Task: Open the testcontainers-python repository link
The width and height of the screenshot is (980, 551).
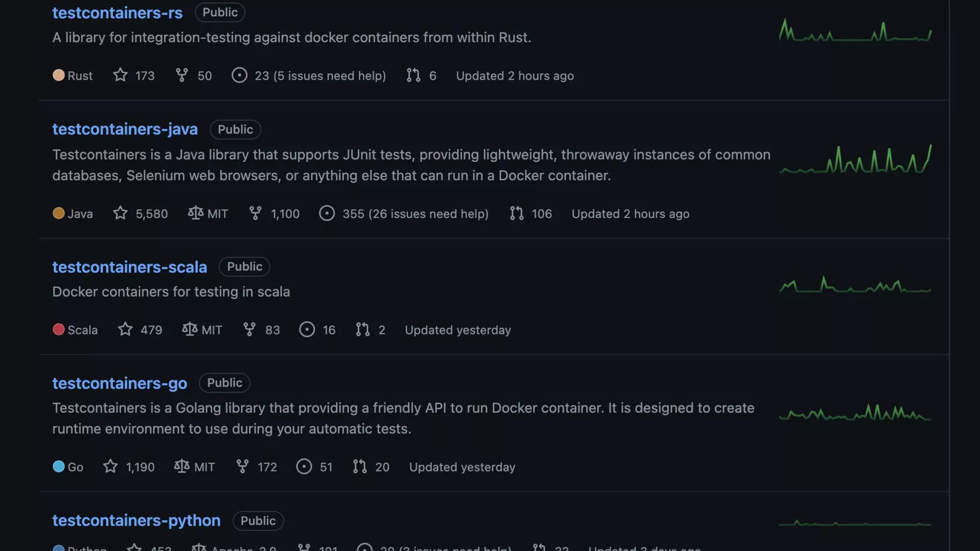Action: pyautogui.click(x=136, y=520)
